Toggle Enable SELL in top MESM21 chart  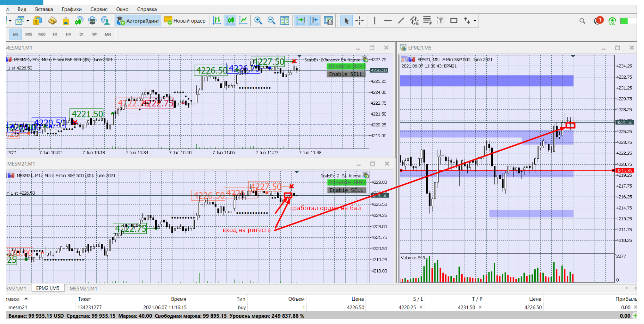[x=346, y=74]
